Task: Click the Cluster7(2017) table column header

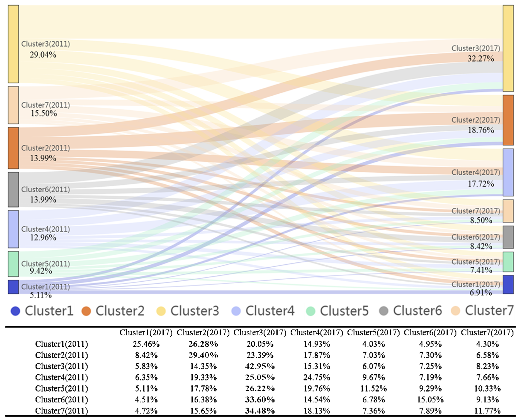Action: [x=487, y=333]
